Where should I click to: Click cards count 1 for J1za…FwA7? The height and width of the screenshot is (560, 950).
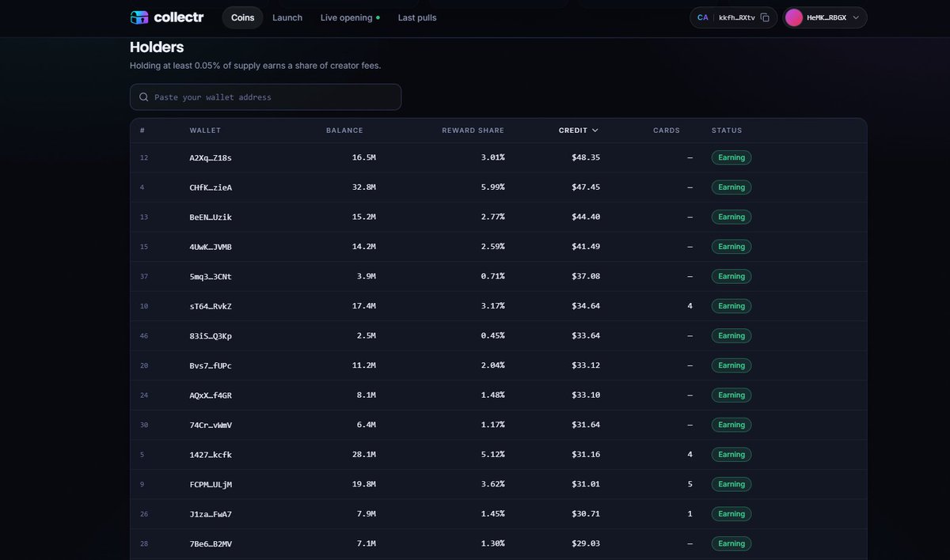[x=690, y=514]
